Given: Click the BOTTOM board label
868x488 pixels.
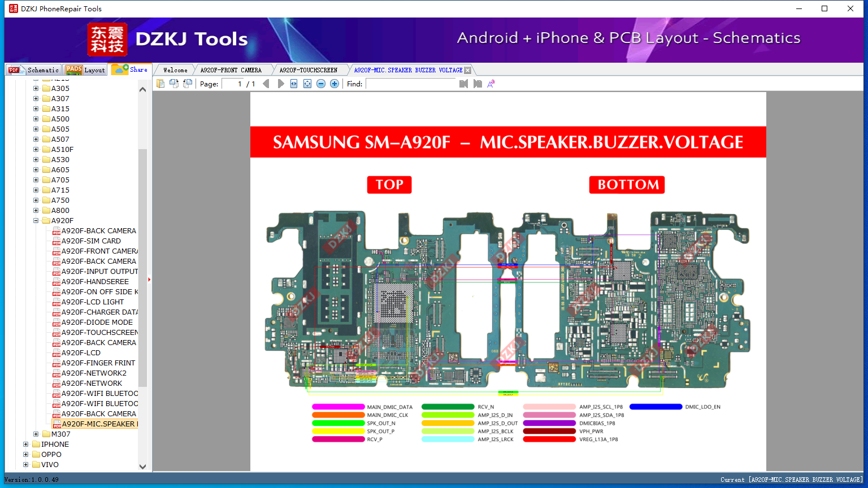Looking at the screenshot, I should [627, 185].
